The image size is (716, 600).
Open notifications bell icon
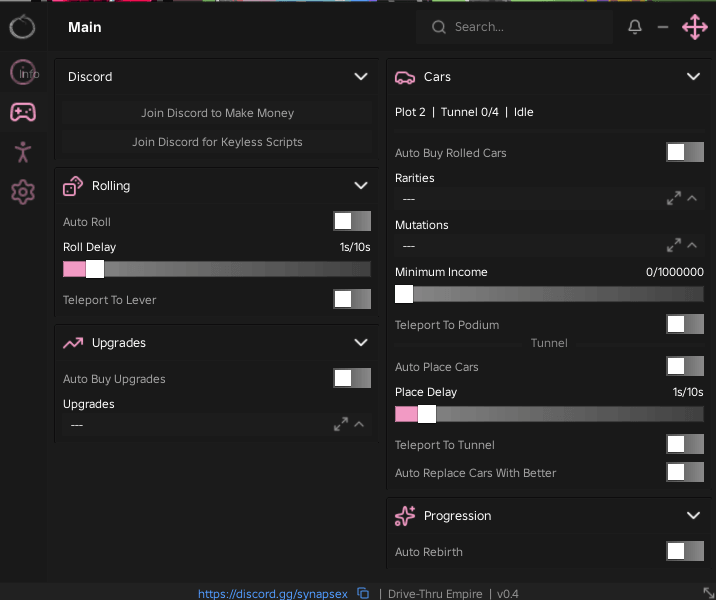point(635,27)
